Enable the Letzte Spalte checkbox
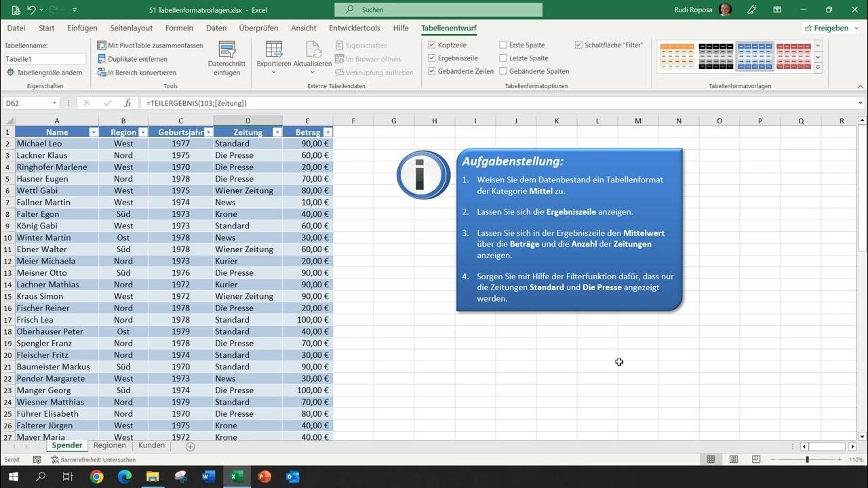Image resolution: width=868 pixels, height=488 pixels. (x=503, y=58)
